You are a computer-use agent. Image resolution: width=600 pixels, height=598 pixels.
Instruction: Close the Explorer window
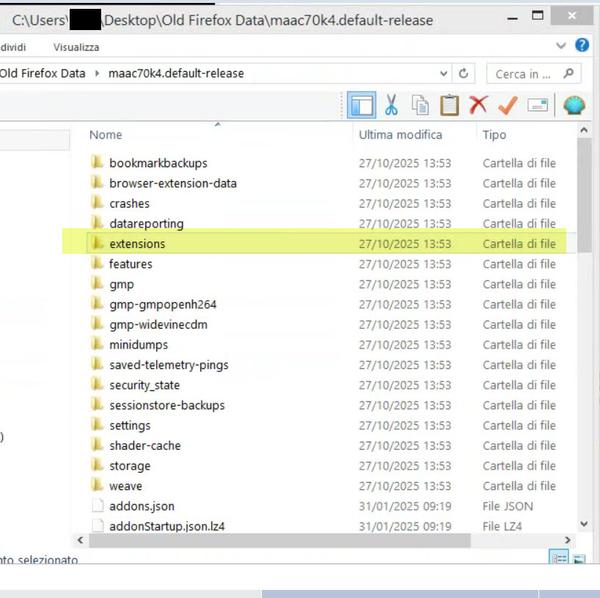click(x=572, y=16)
